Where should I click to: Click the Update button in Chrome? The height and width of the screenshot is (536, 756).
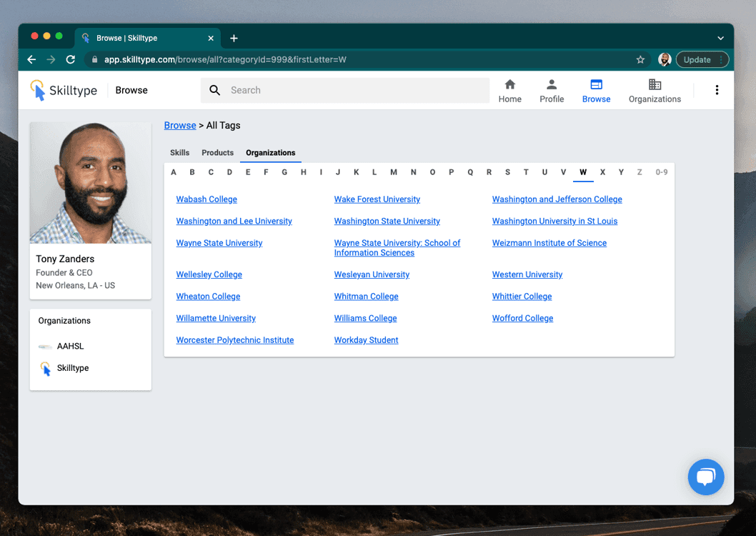pos(702,60)
